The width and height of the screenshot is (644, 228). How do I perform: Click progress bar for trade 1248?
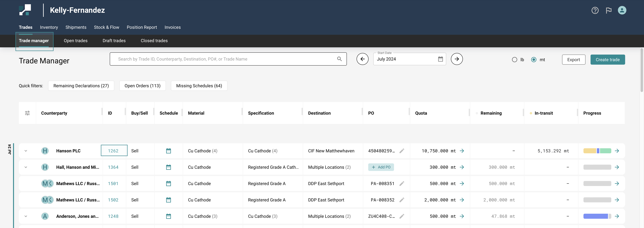click(x=597, y=216)
